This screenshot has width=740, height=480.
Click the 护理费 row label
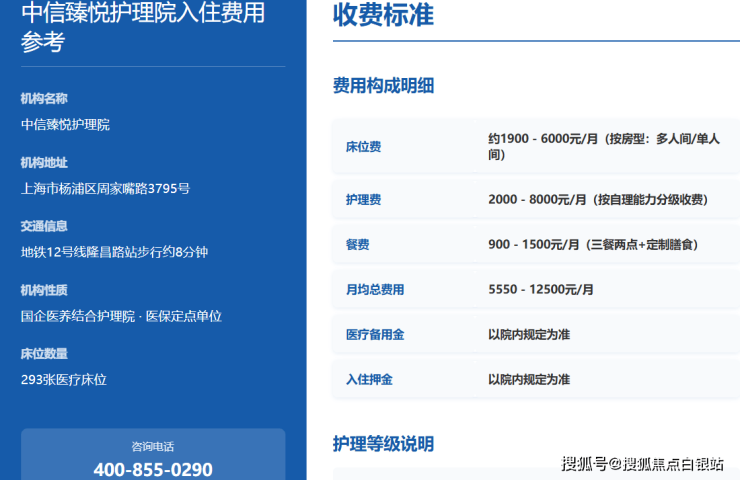click(363, 200)
